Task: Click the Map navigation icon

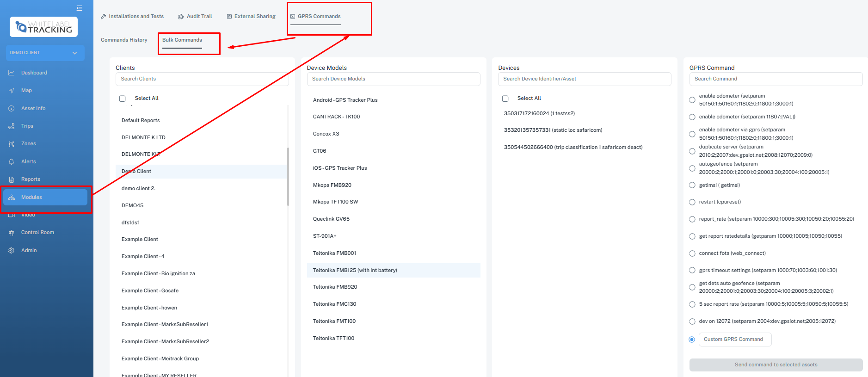Action: (12, 91)
